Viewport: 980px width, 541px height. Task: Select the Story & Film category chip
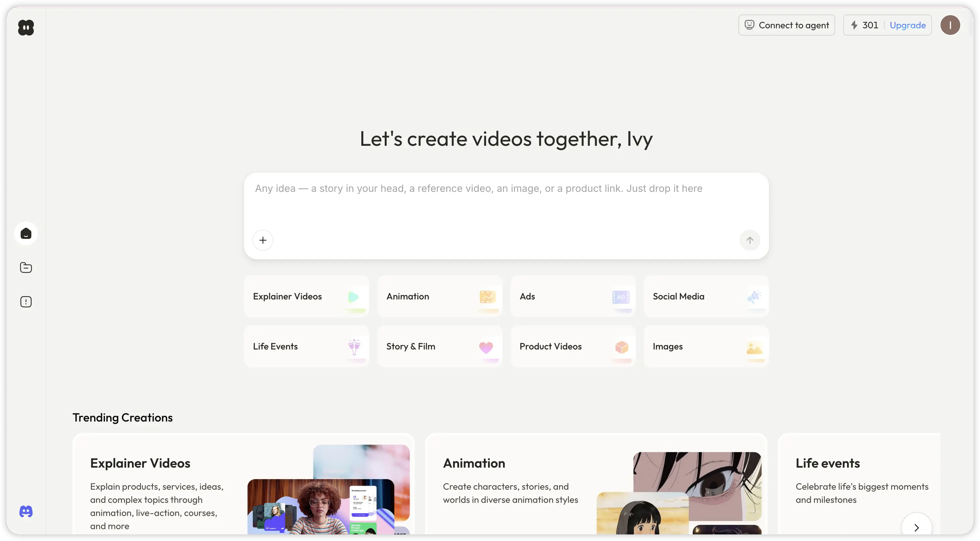click(439, 346)
